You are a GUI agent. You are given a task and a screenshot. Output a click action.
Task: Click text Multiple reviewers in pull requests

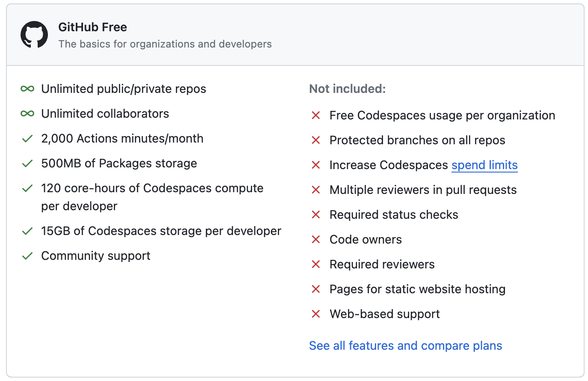(423, 190)
